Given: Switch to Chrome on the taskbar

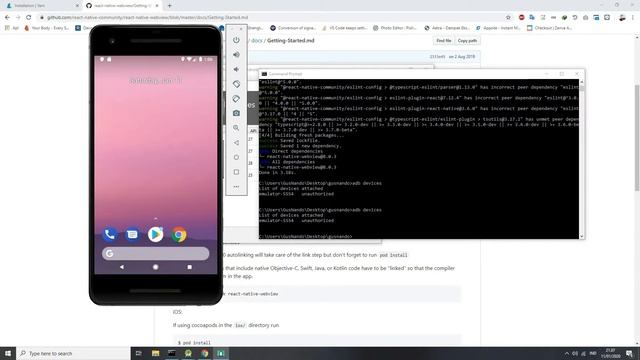Looking at the screenshot, I should [x=204, y=353].
